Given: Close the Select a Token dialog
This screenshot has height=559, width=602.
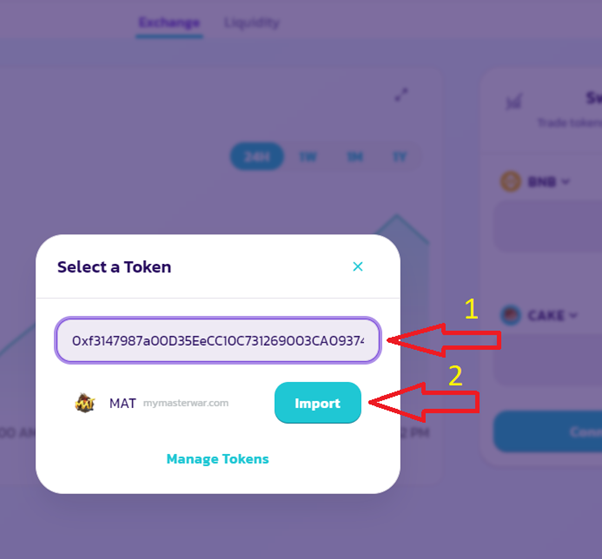Looking at the screenshot, I should tap(357, 266).
